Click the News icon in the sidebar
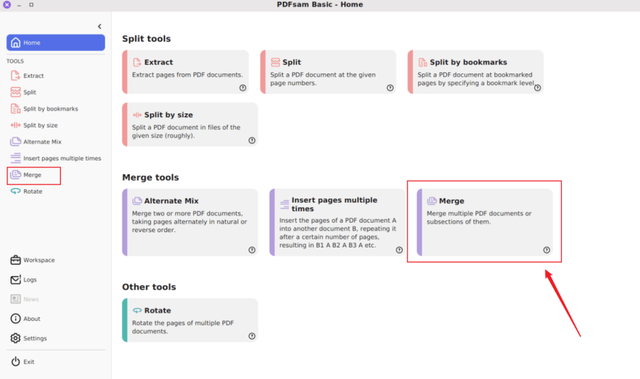The height and width of the screenshot is (379, 640). pyautogui.click(x=16, y=299)
